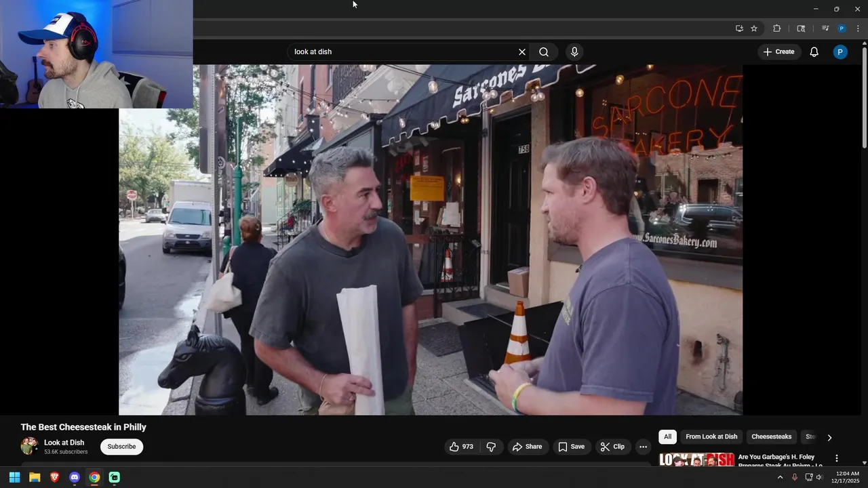Click the install app icon in address bar

739,28
